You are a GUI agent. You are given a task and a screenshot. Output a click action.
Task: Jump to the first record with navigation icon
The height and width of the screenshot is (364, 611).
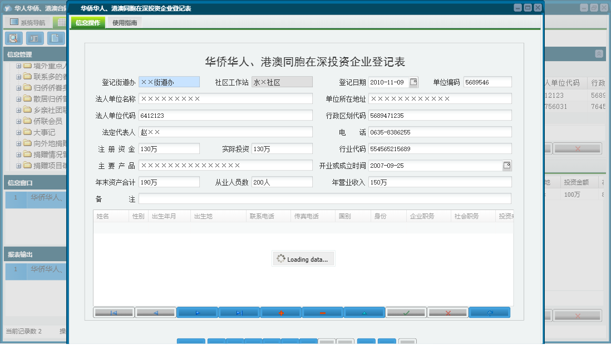(114, 312)
